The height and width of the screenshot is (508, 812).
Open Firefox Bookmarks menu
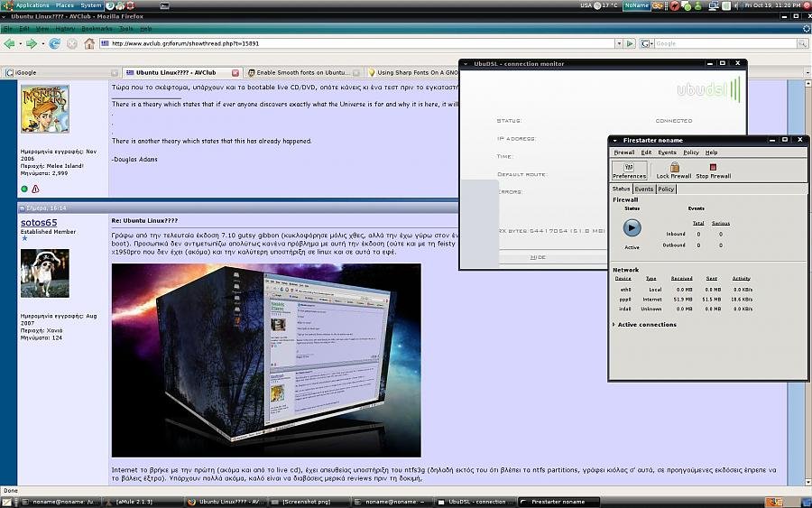point(97,29)
